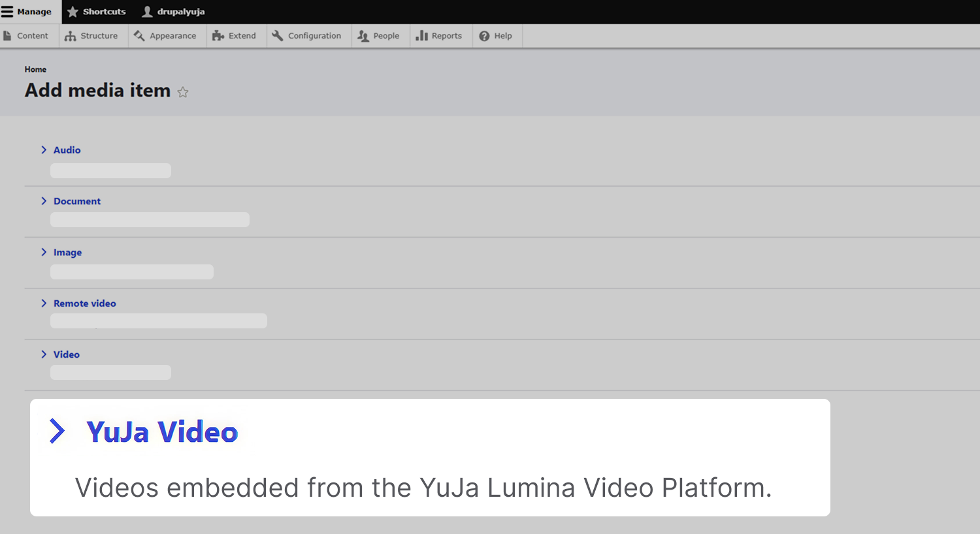
Task: Open the drupalyuja user account menu
Action: [x=173, y=12]
